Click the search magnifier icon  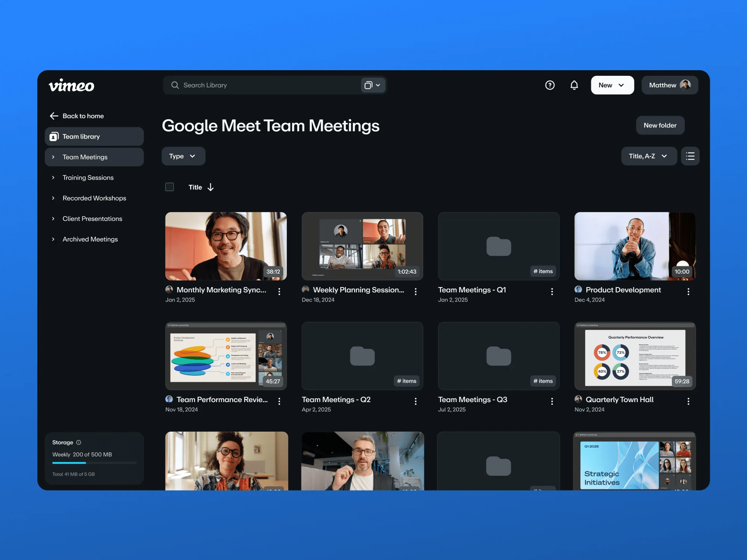pyautogui.click(x=175, y=85)
